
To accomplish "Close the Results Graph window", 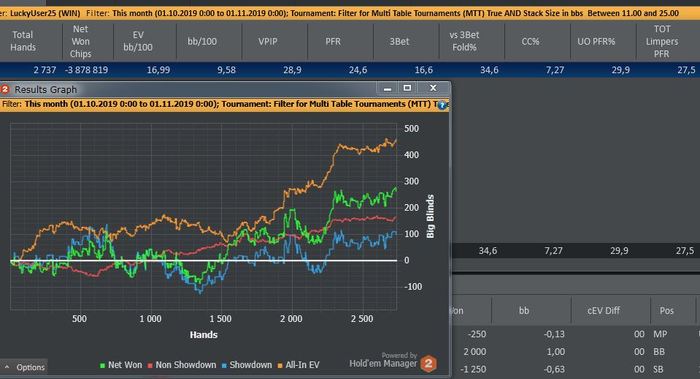I will (433, 88).
